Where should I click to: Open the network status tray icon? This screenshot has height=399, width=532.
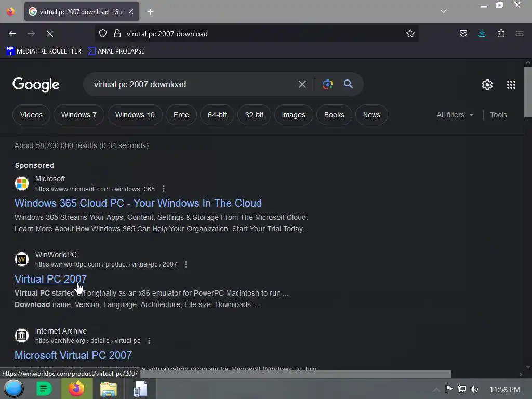pos(462,389)
